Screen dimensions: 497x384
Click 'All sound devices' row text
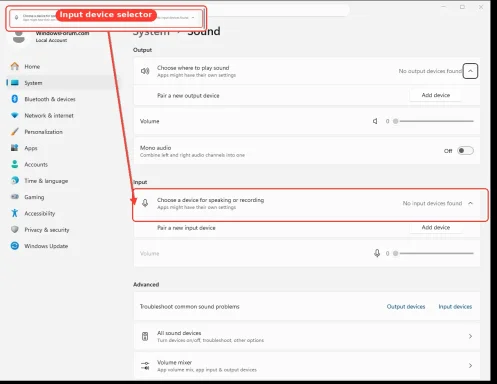(x=179, y=333)
